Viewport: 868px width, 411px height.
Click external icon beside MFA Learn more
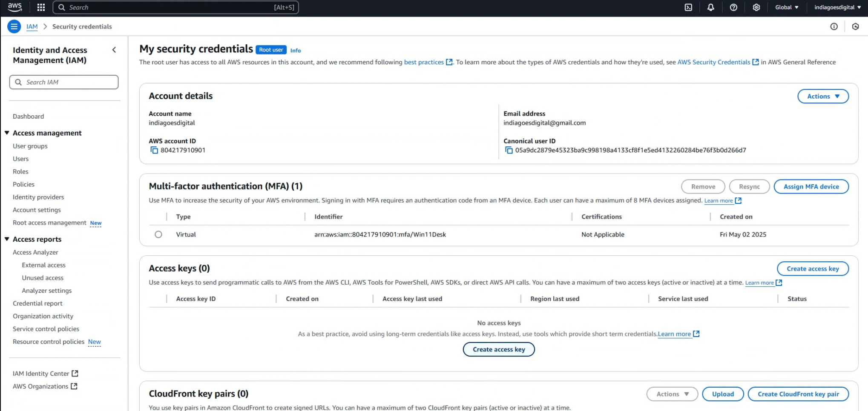tap(739, 200)
